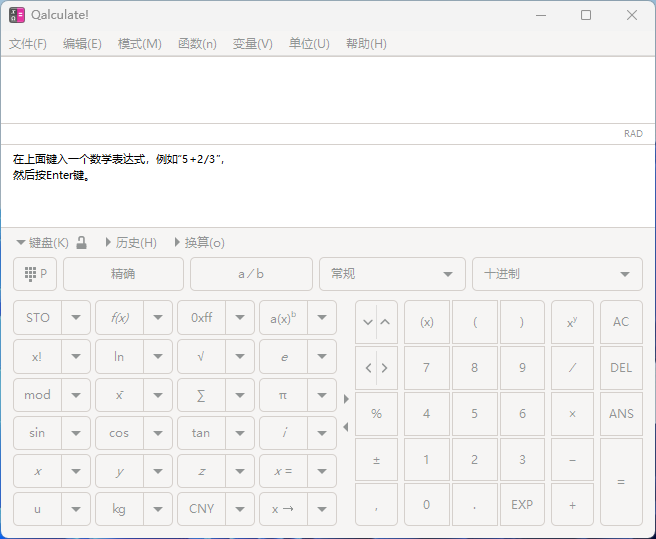Click in the expression input field

[328, 90]
